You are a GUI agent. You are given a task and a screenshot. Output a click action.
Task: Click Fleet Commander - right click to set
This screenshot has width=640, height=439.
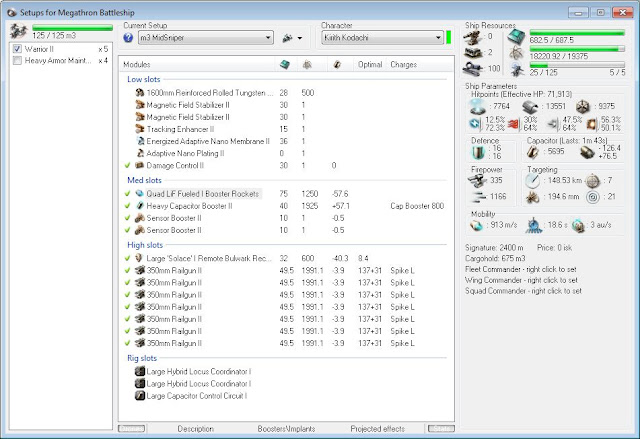click(521, 269)
